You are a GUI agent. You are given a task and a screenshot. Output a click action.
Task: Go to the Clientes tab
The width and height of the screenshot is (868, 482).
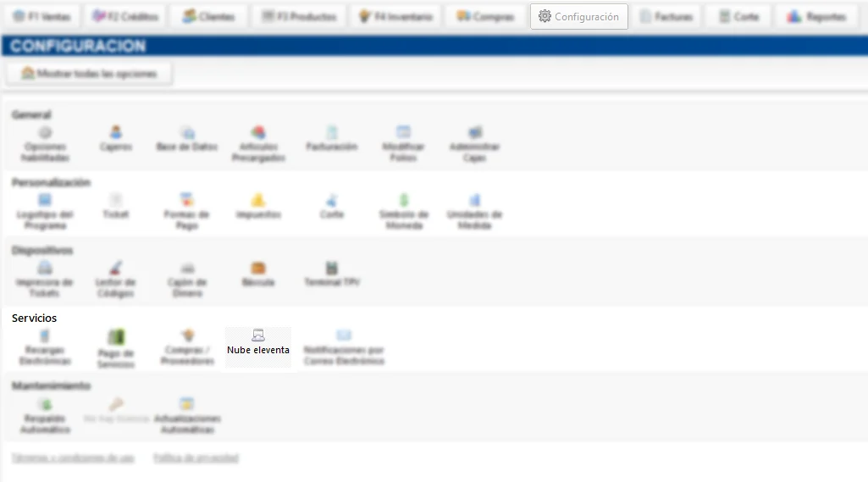click(209, 17)
